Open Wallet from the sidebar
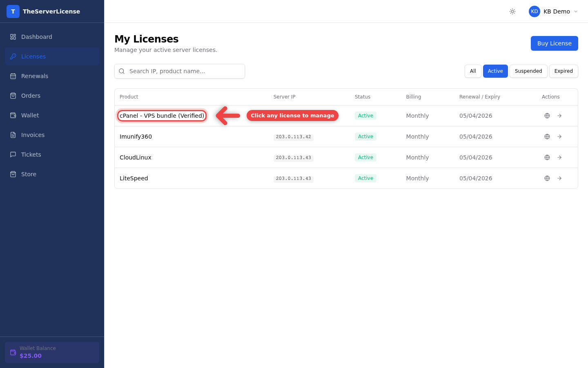 point(52,115)
